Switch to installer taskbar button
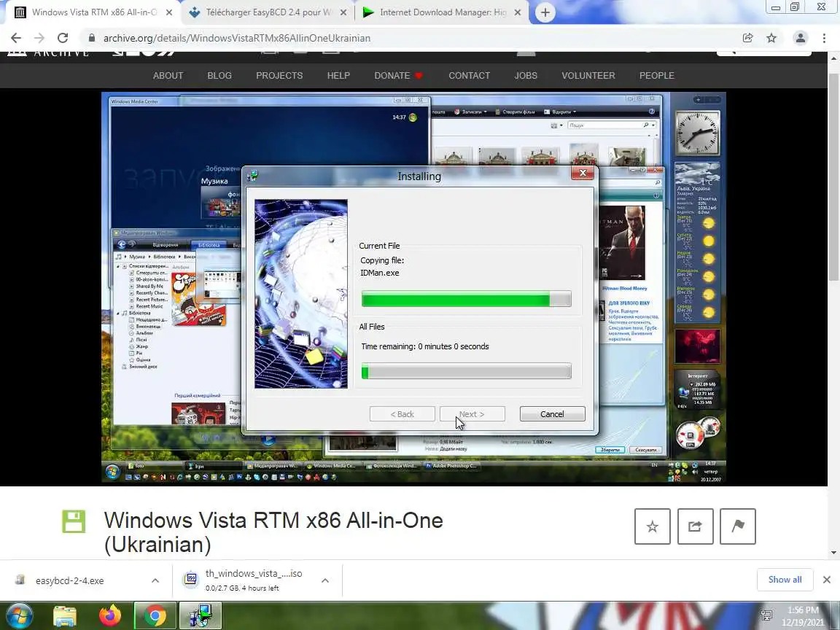840x630 pixels. click(201, 616)
